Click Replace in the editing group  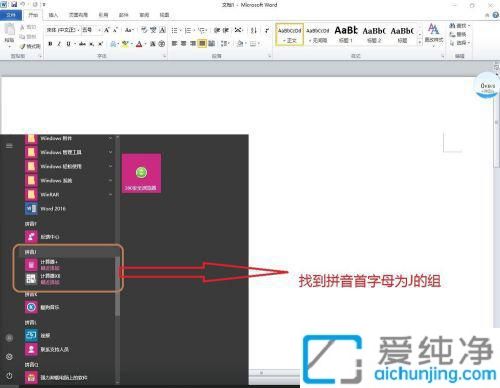coord(458,34)
